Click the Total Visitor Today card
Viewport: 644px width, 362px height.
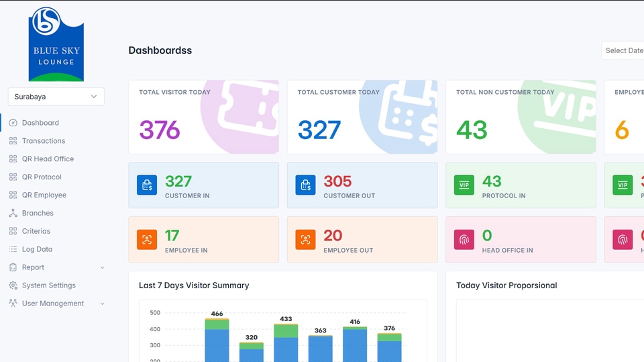[203, 118]
